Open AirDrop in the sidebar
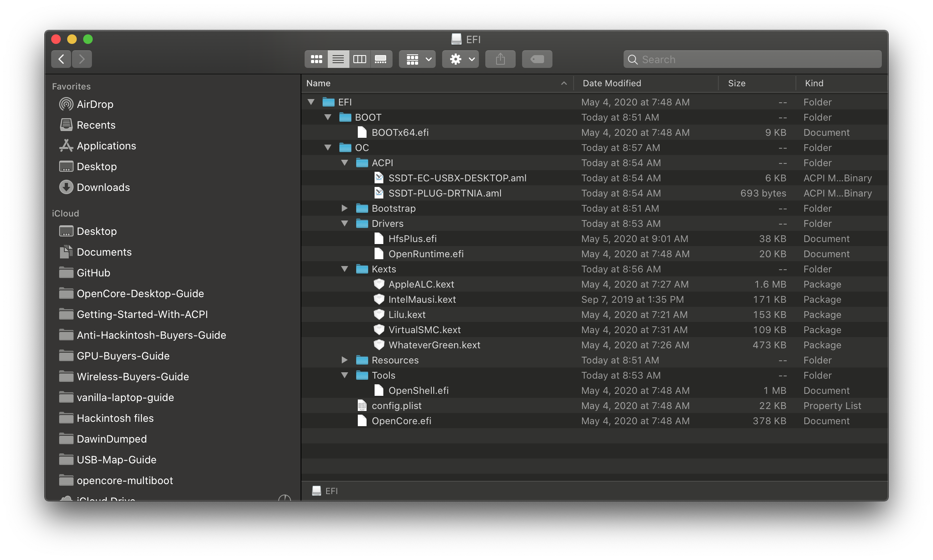This screenshot has height=560, width=933. (95, 104)
